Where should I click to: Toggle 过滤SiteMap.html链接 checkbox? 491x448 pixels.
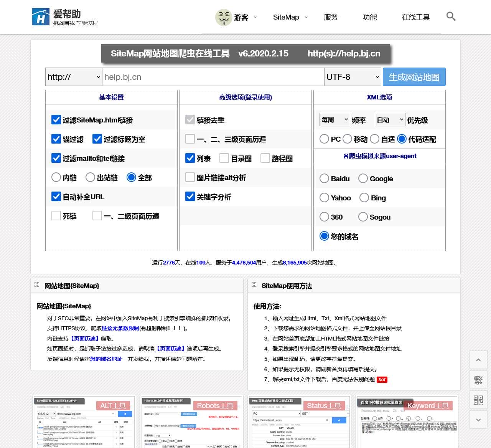(x=56, y=119)
